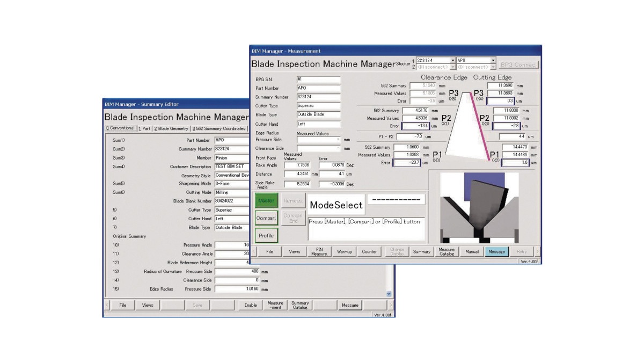Click the Message button in Summary Editor toolbar
This screenshot has height=362, width=644.
(x=350, y=305)
